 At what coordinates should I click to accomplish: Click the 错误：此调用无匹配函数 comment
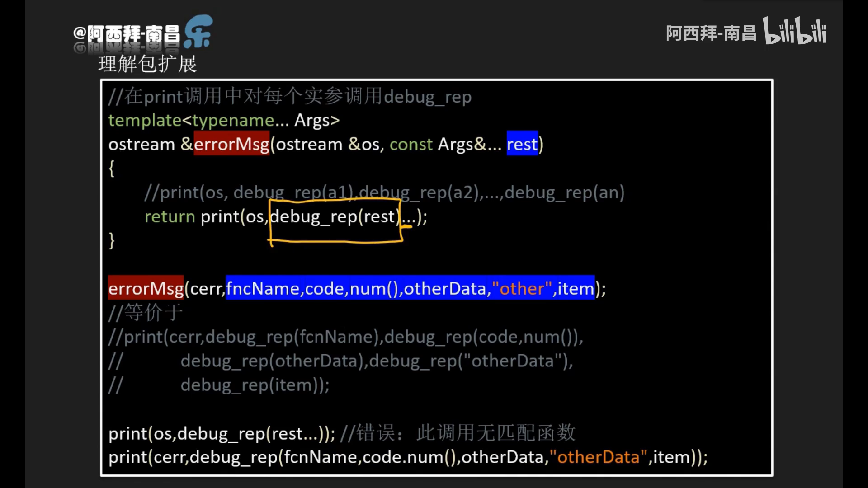click(458, 433)
